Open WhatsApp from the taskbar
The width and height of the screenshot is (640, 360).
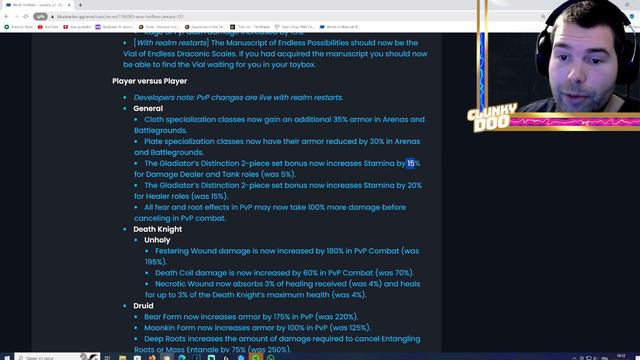click(270, 357)
